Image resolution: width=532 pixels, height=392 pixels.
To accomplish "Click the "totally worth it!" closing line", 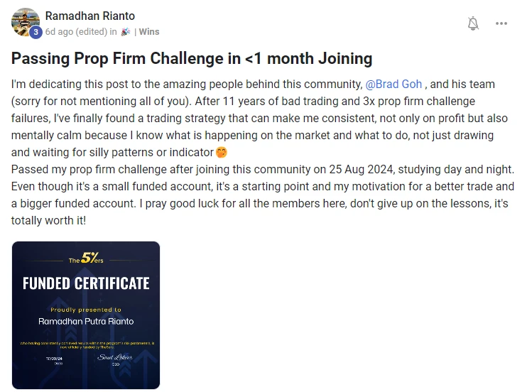I will tap(48, 220).
